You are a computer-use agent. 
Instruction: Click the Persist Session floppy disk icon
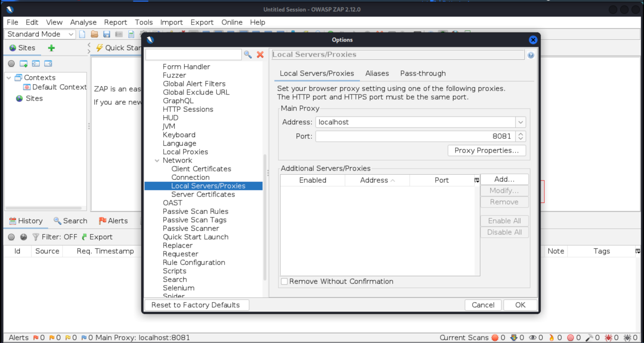pos(106,34)
